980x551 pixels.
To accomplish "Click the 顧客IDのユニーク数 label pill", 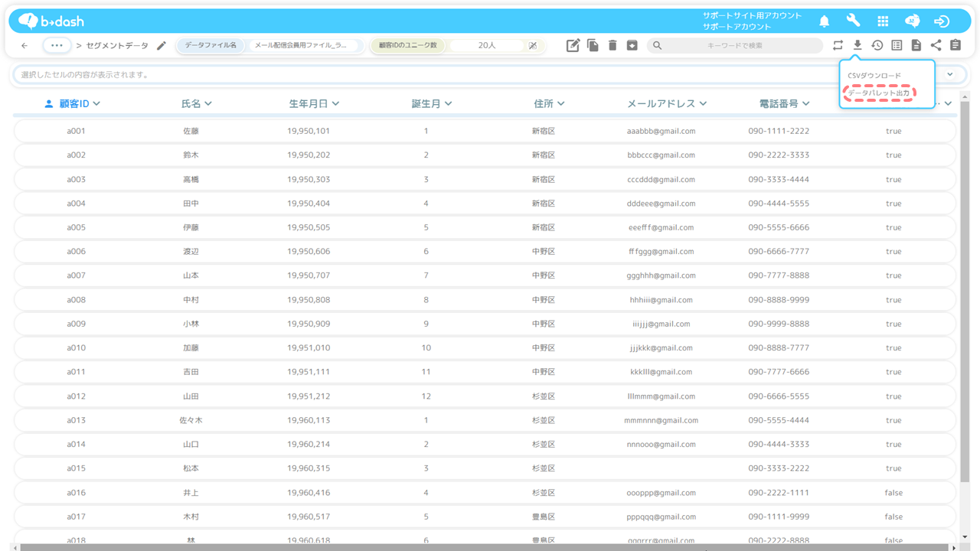I will click(407, 46).
